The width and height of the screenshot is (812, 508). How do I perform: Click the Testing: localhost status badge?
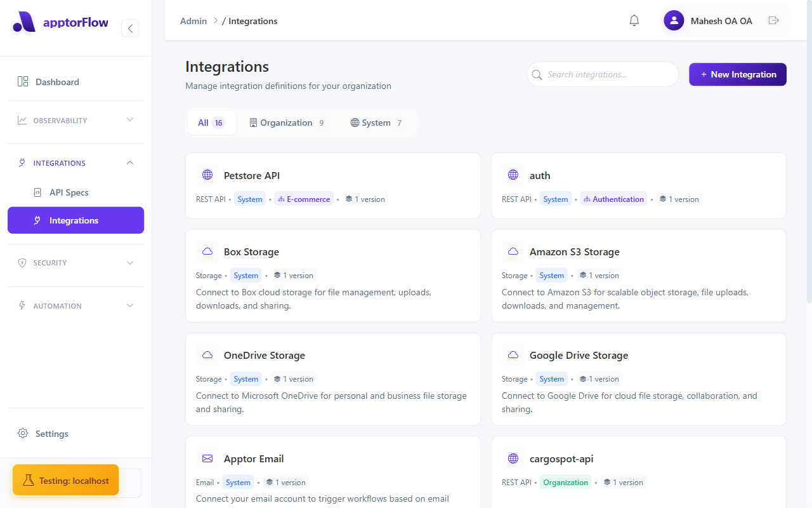pyautogui.click(x=65, y=480)
